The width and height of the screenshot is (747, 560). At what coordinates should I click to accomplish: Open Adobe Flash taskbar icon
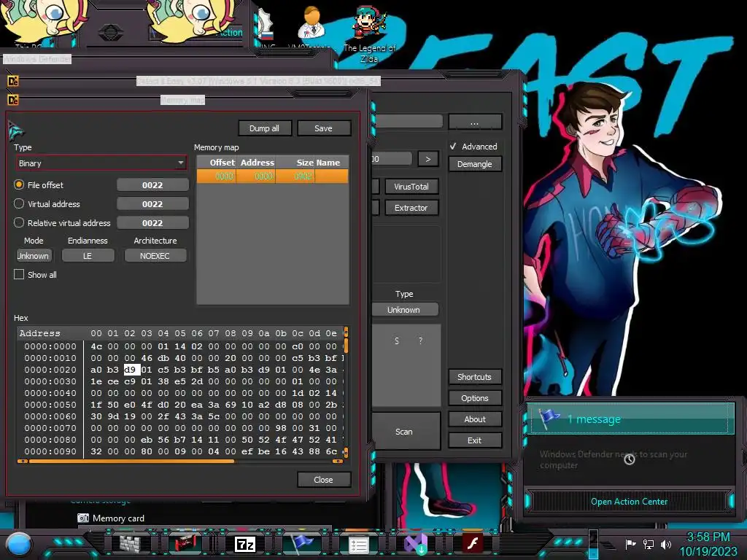(x=473, y=543)
